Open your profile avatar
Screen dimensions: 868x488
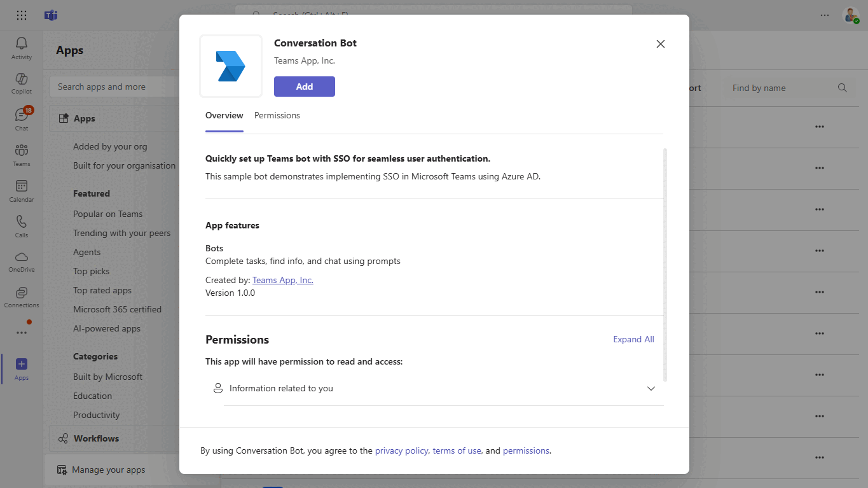851,15
